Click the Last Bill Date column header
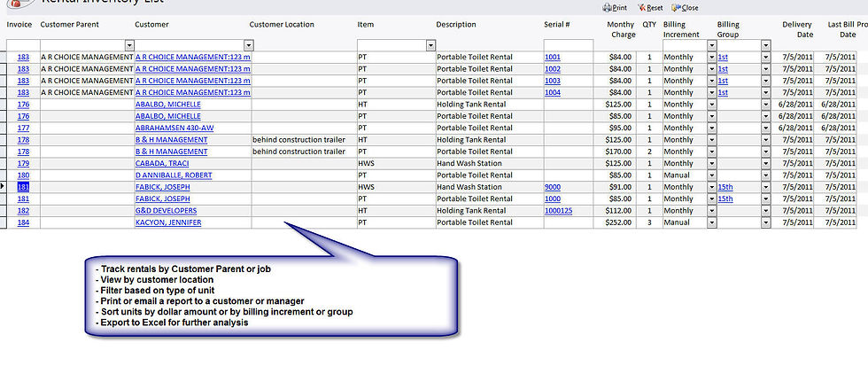This screenshot has height=366, width=868. click(841, 29)
